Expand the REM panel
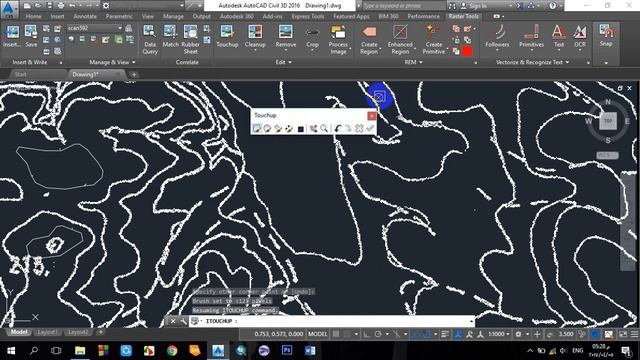Viewport: 640px width, 360px height. (x=413, y=62)
